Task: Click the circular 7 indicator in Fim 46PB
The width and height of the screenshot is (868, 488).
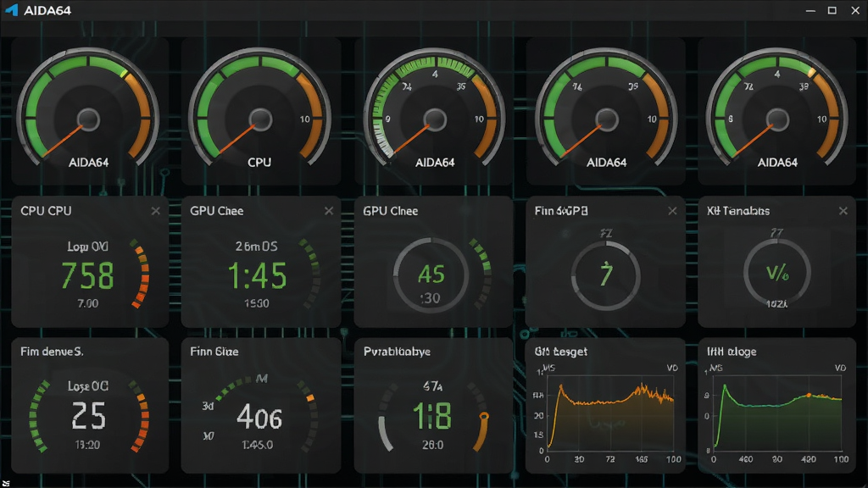Action: 605,275
